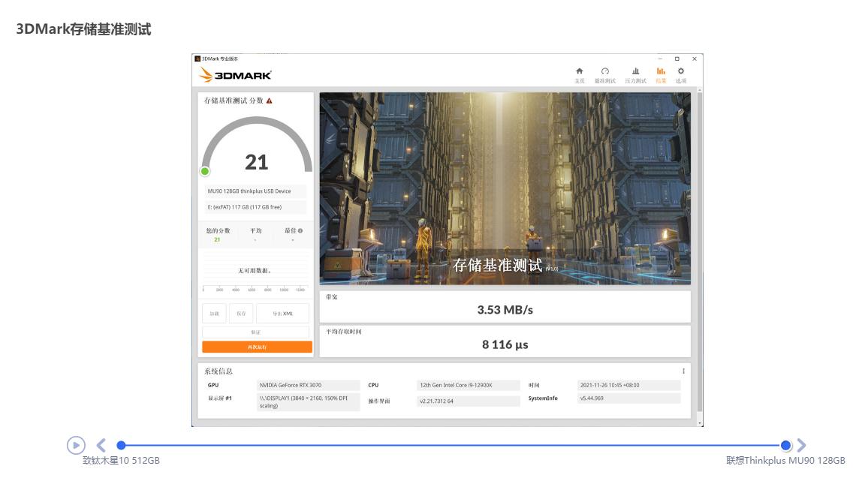Click the Export XML (导出 XML) button
This screenshot has height=481, width=868.
[x=282, y=314]
